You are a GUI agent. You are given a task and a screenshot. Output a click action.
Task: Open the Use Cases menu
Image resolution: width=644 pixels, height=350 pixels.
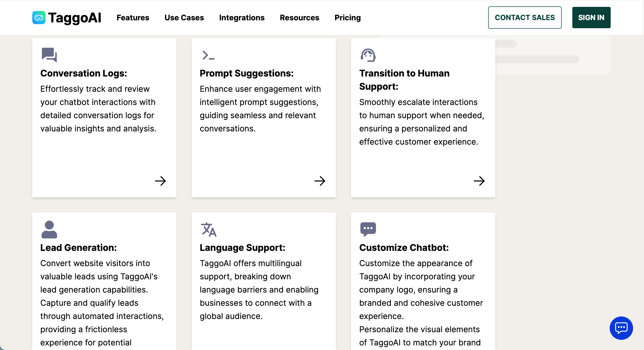click(x=184, y=18)
